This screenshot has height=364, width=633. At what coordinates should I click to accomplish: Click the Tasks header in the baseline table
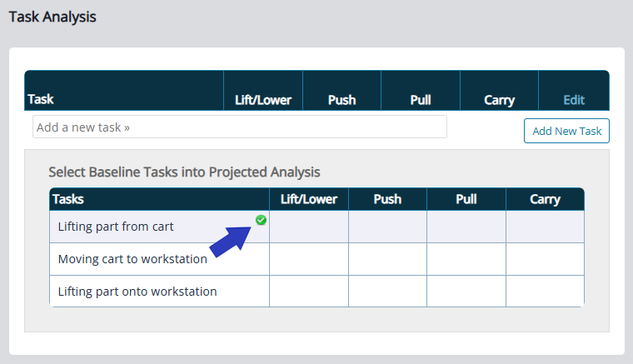coord(68,199)
